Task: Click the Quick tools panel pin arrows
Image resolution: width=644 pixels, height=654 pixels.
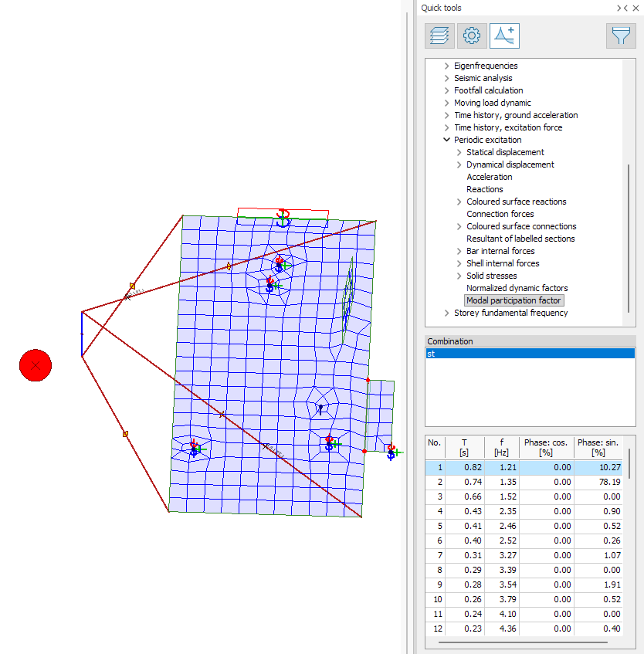Action: click(622, 8)
